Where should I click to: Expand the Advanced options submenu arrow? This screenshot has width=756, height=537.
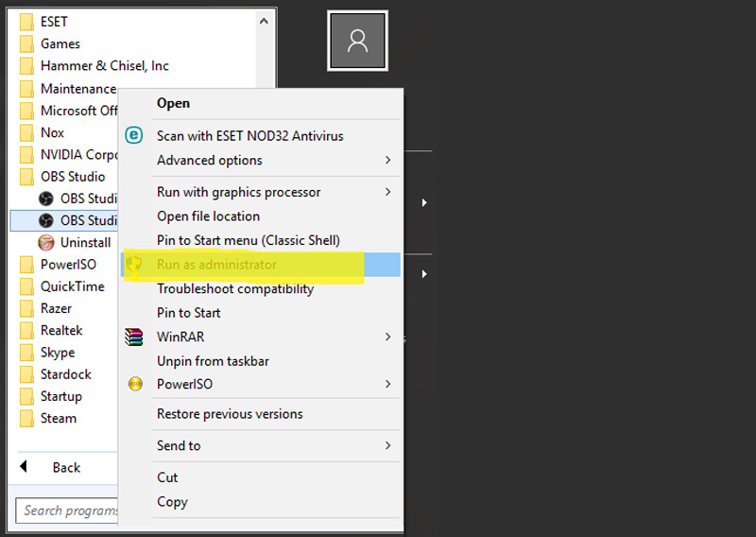tap(387, 160)
